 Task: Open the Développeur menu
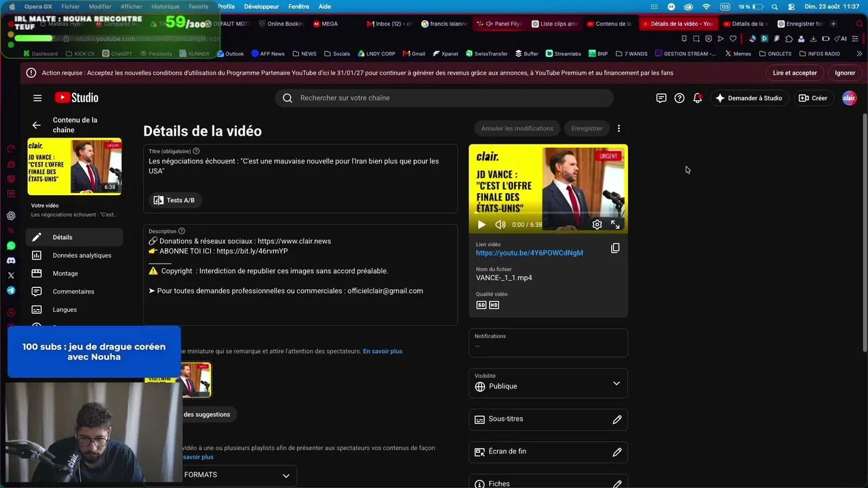[x=262, y=7]
